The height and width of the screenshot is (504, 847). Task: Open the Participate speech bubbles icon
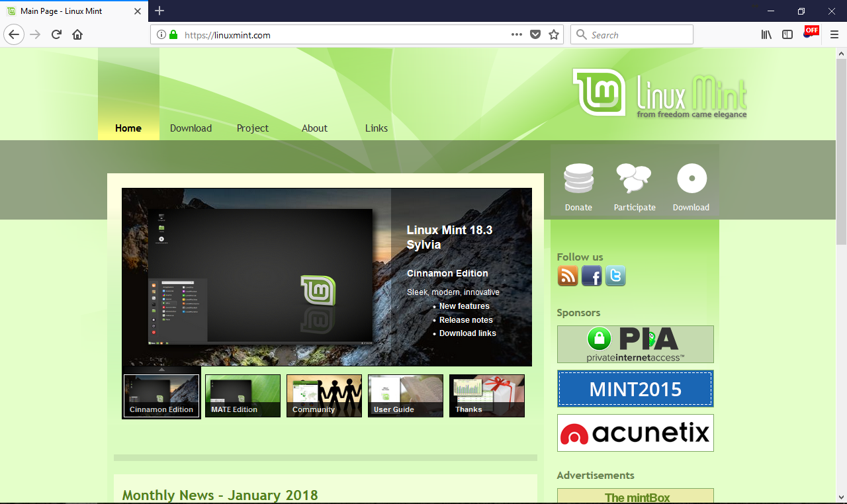[x=634, y=179]
